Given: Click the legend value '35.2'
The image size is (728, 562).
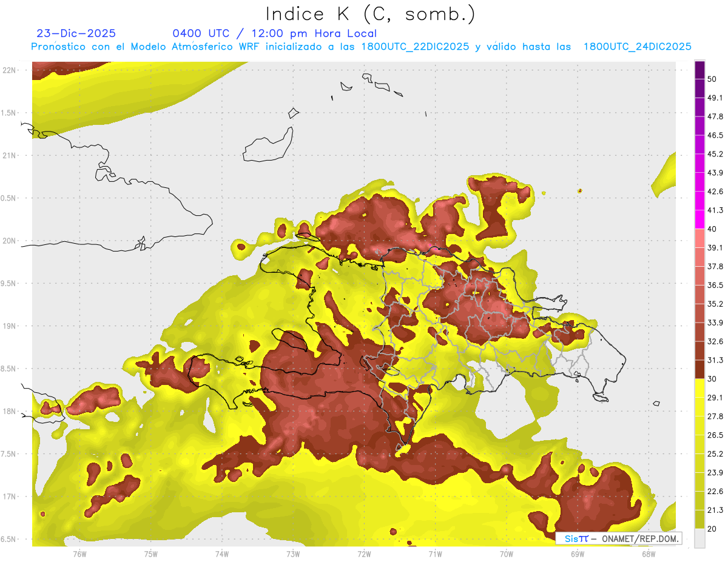Looking at the screenshot, I should pos(715,304).
